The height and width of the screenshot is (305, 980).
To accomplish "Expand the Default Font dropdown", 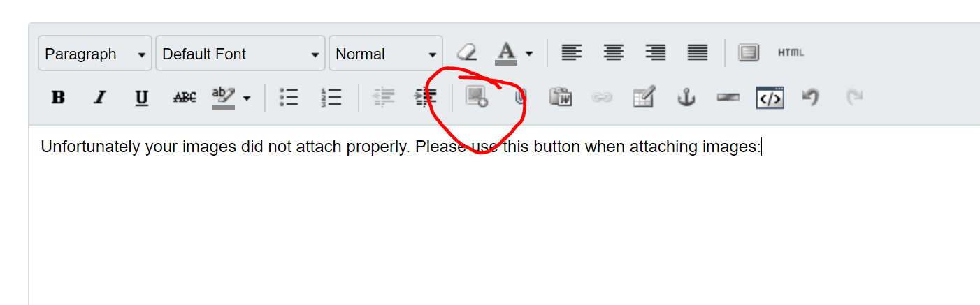I will coord(240,54).
